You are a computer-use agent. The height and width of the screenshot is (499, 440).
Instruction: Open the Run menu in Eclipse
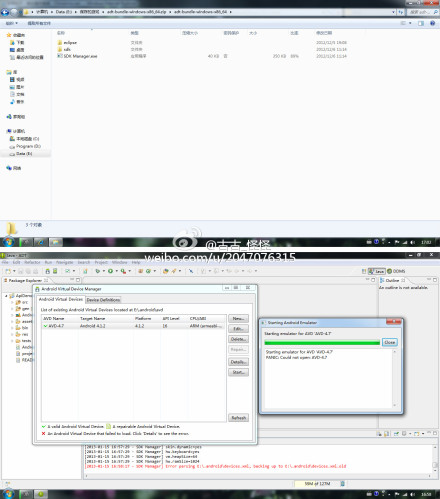(48, 262)
